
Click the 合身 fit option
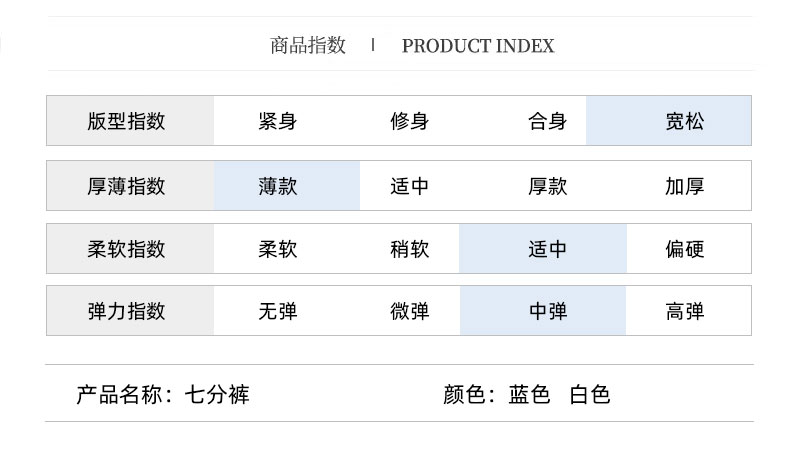(547, 121)
